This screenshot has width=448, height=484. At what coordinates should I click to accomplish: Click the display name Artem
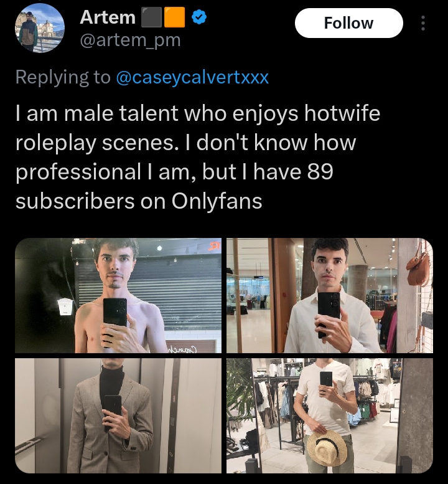click(x=108, y=17)
